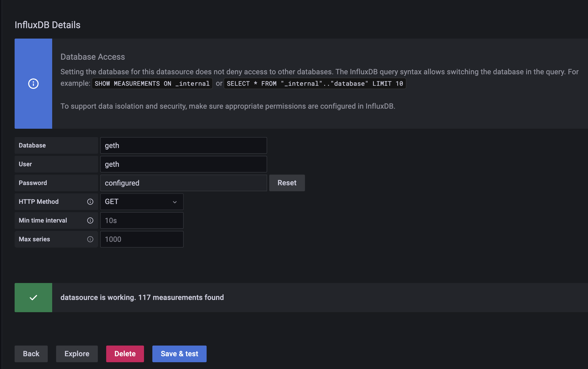Click the blue info icon in Database Access panel
This screenshot has height=369, width=588.
33,83
